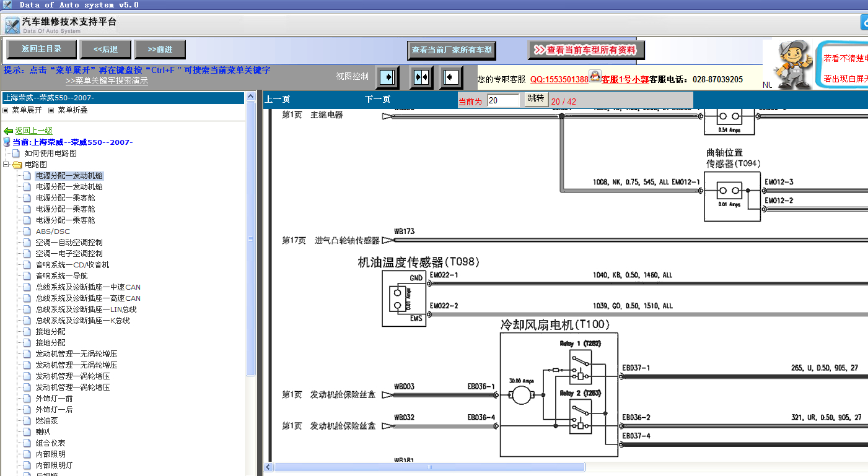868x476 pixels.
Task: Click the collapse-left view control icon
Action: (x=451, y=77)
